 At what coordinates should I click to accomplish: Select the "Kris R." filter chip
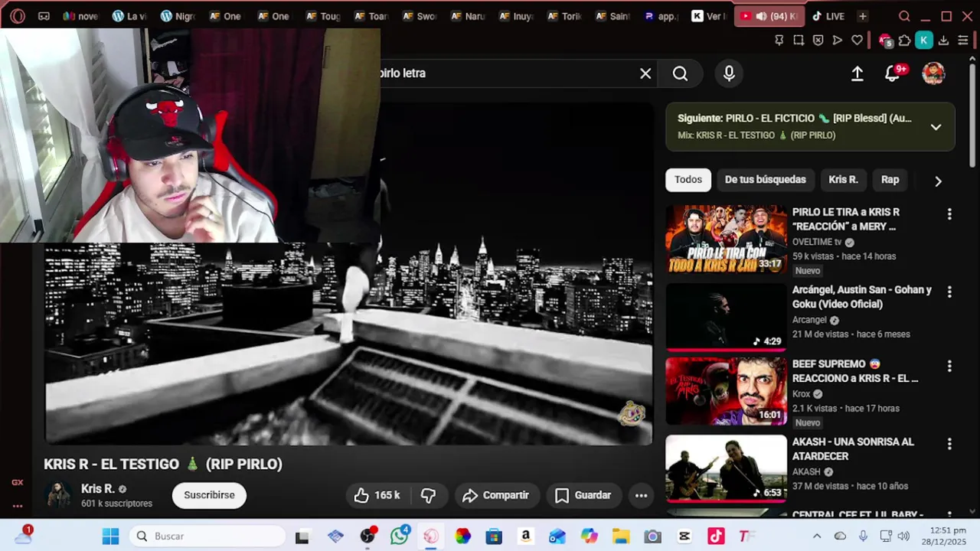[x=843, y=180]
